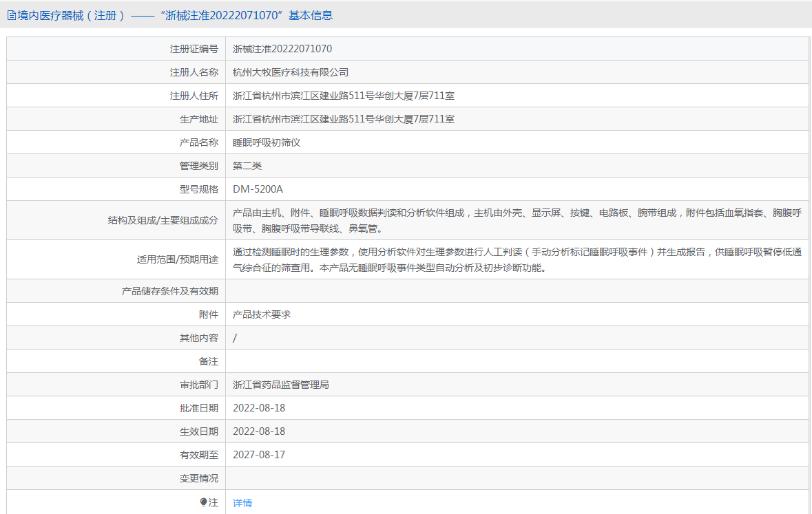
Task: Click attachment value 产品技术要求
Action: [262, 314]
